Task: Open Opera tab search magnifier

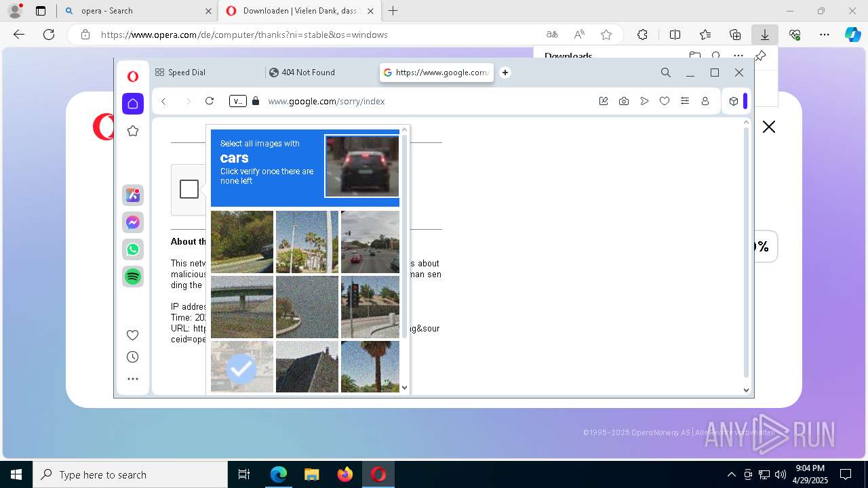Action: pyautogui.click(x=666, y=73)
